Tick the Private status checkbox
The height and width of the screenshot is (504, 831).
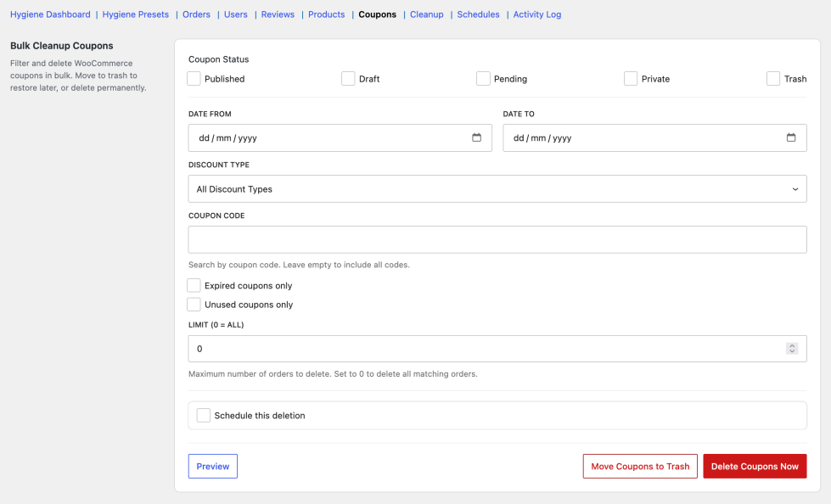coord(631,79)
